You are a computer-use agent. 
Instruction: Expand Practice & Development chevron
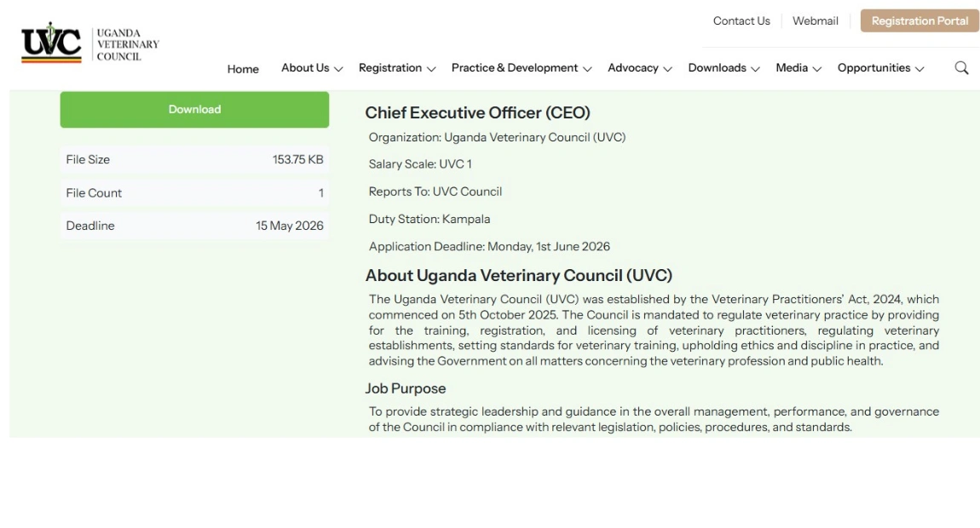tap(587, 69)
